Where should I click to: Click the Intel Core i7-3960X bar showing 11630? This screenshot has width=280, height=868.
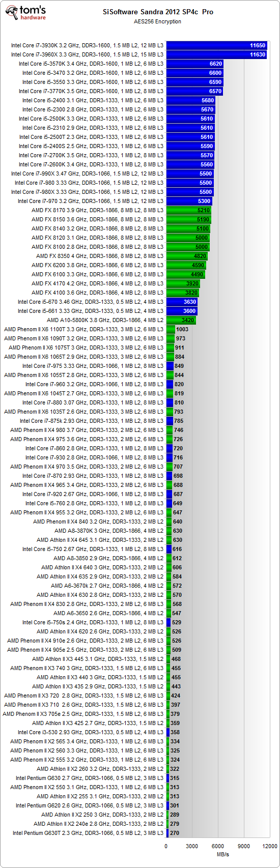(x=216, y=54)
